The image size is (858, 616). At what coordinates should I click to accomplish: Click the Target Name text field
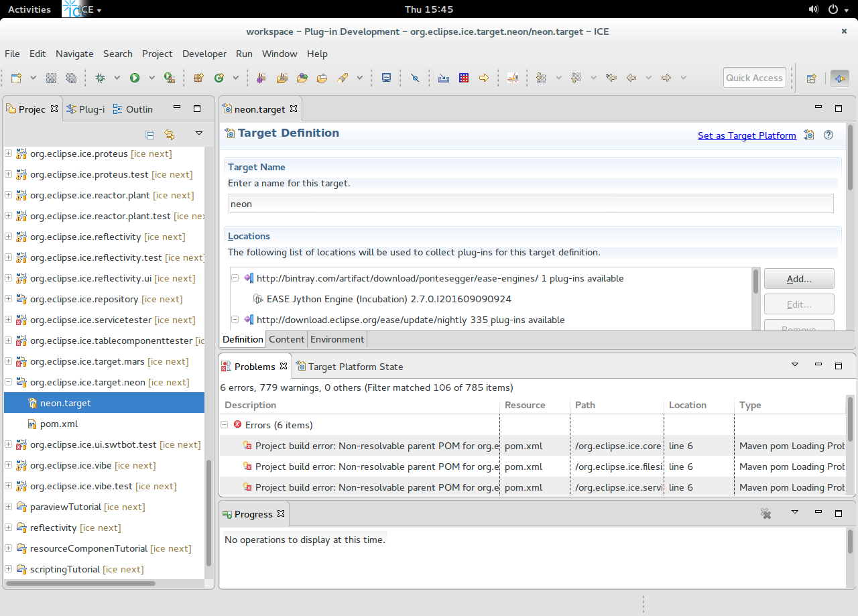(531, 204)
